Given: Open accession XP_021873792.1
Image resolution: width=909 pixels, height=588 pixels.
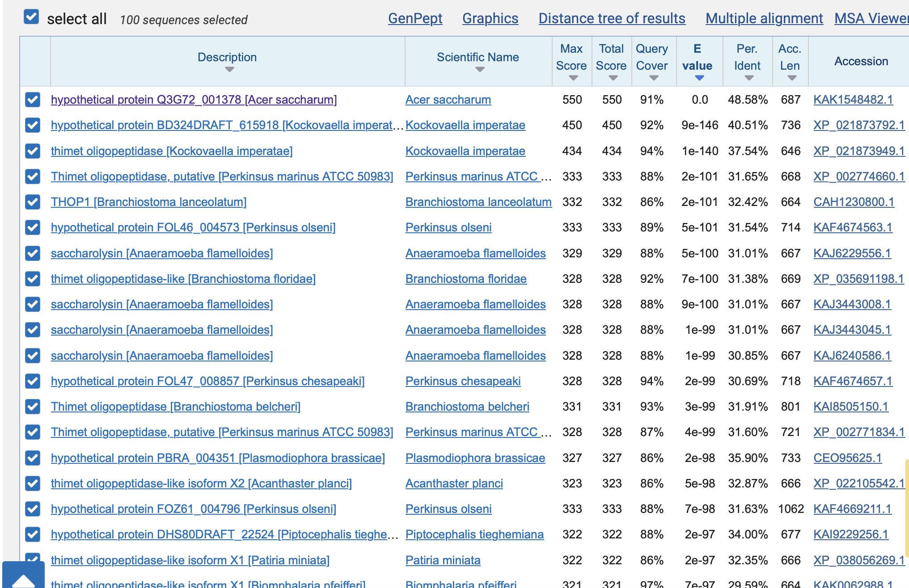Looking at the screenshot, I should pyautogui.click(x=859, y=125).
